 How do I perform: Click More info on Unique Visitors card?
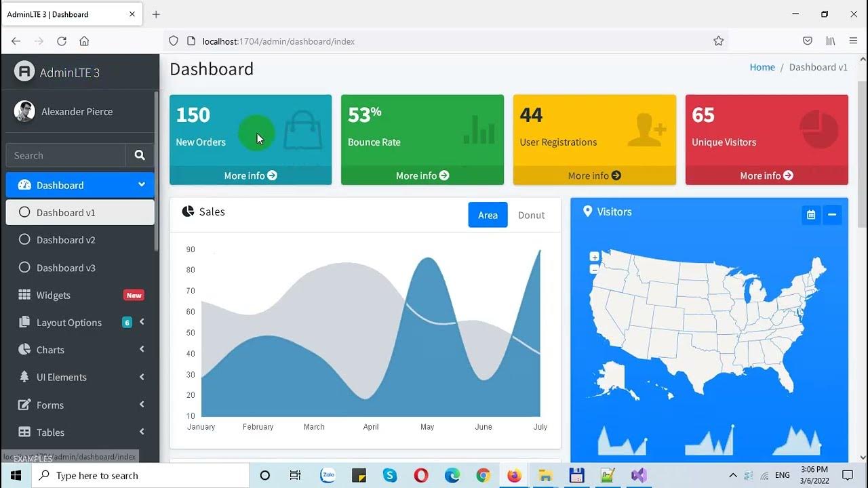pyautogui.click(x=766, y=176)
